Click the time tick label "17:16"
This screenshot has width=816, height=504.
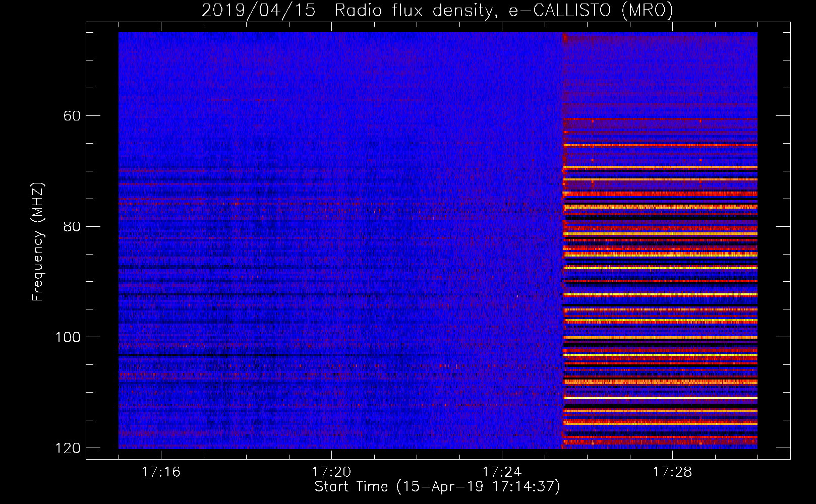(x=161, y=472)
